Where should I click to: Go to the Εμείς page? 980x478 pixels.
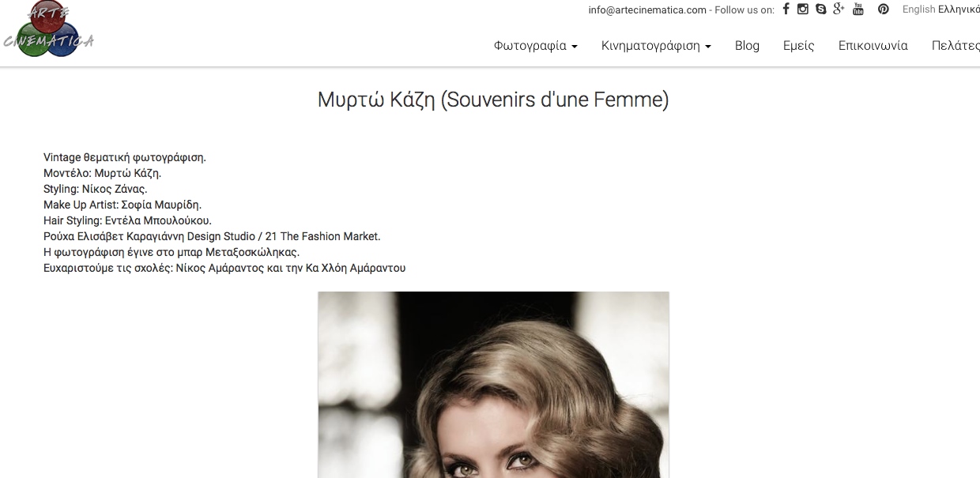(x=798, y=46)
